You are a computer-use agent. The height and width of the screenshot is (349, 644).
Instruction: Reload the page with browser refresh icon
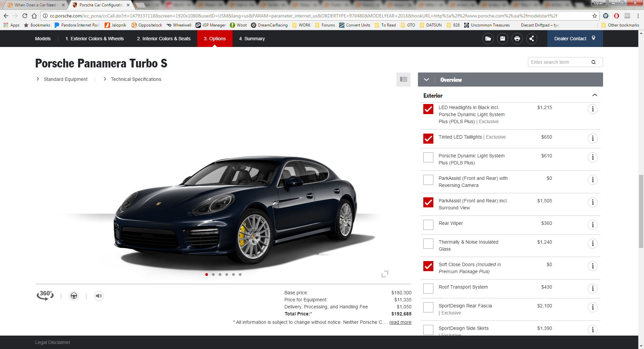click(x=25, y=16)
